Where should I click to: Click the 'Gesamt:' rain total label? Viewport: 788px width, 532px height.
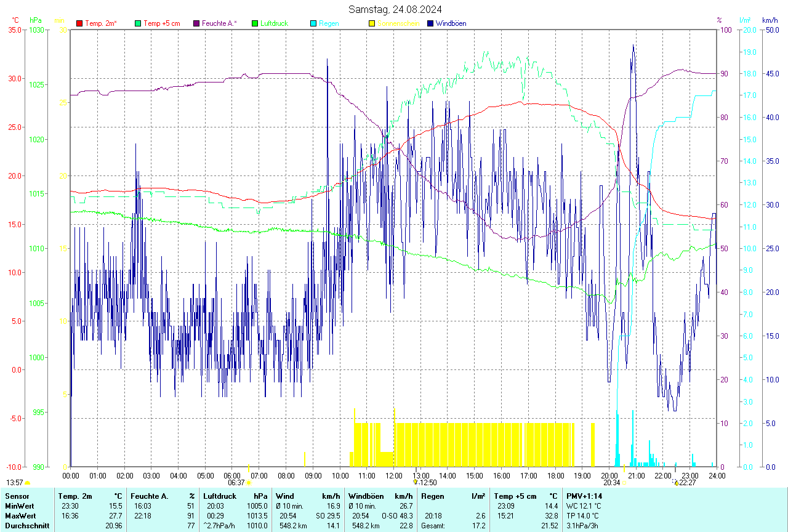pyautogui.click(x=433, y=525)
